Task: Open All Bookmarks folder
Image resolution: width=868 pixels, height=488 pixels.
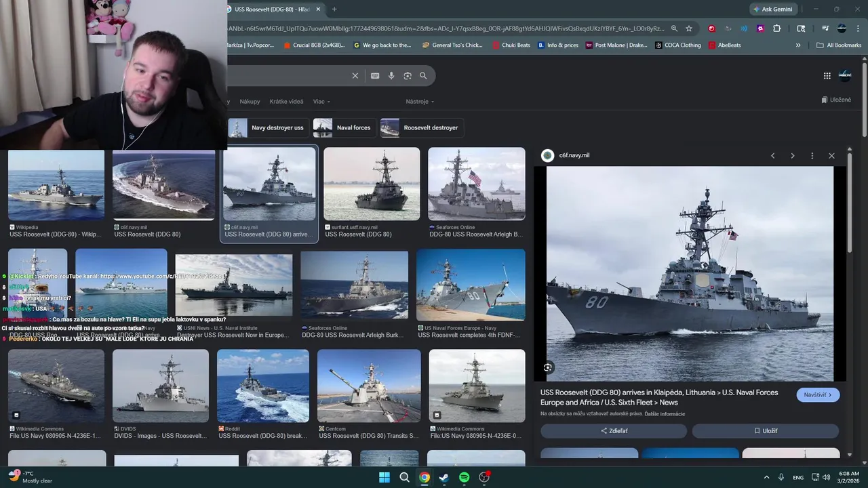Action: (x=839, y=45)
